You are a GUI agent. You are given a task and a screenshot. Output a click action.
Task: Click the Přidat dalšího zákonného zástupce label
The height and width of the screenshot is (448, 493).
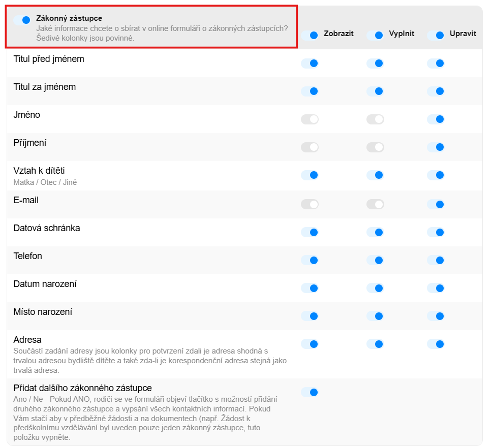click(x=82, y=388)
